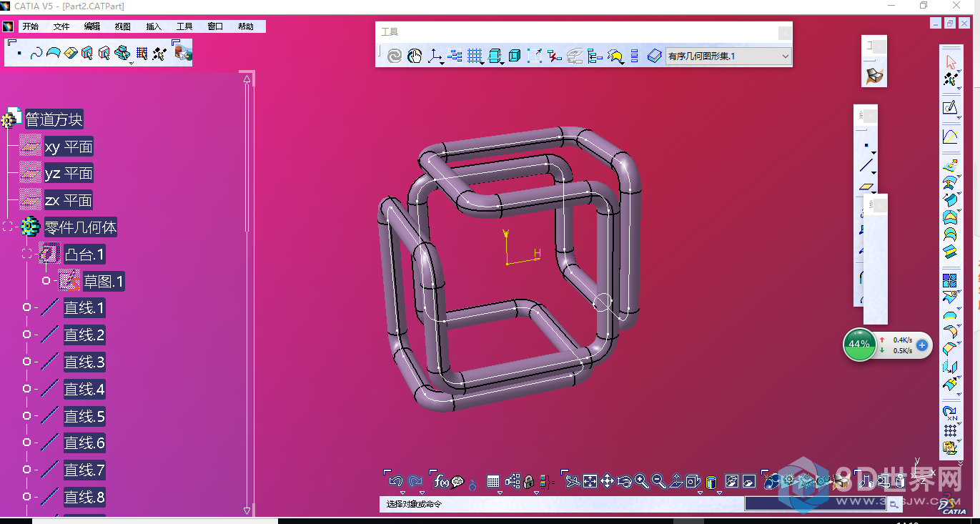Open the 开始 menu
The width and height of the screenshot is (980, 524).
[x=30, y=26]
